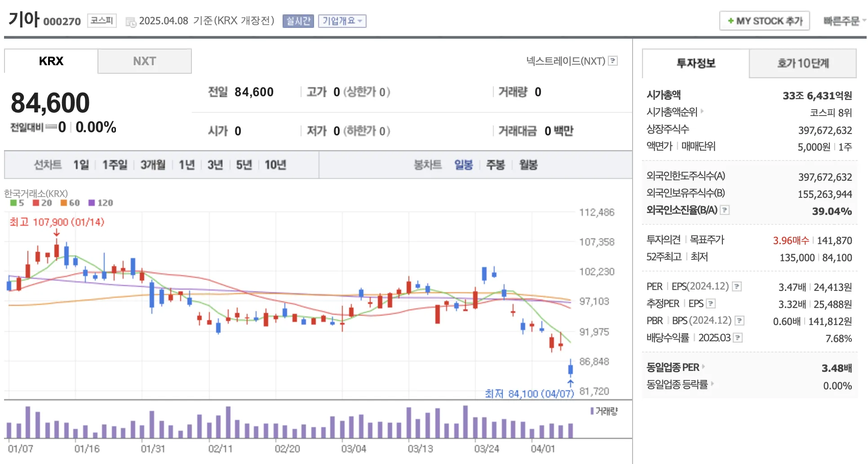The height and width of the screenshot is (464, 868).
Task: Click the 3.48배 sector PER value
Action: [x=837, y=368]
